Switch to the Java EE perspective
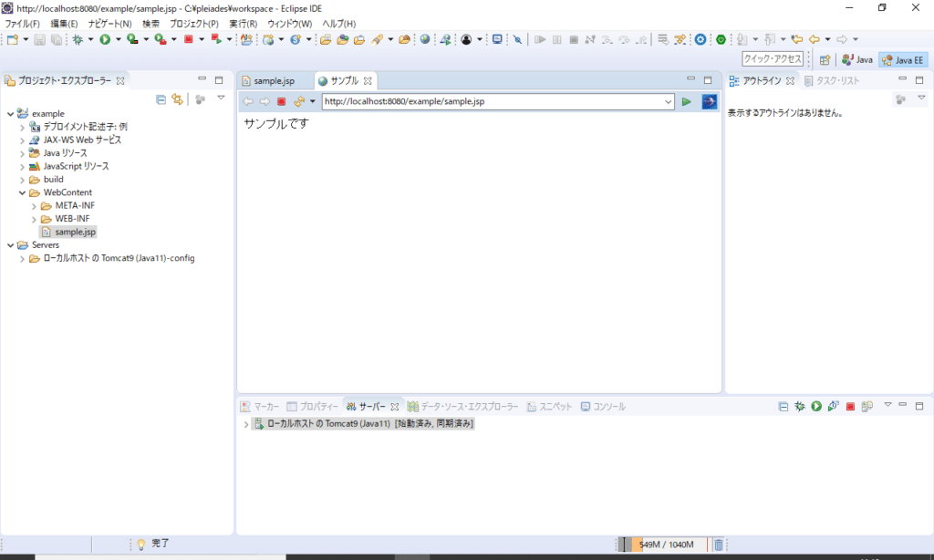Viewport: 934px width, 560px height. coord(903,59)
